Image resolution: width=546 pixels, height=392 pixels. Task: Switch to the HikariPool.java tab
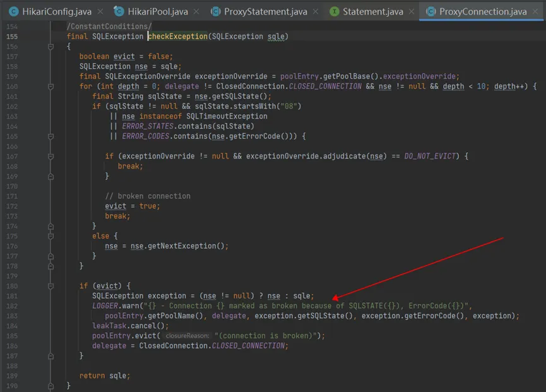[158, 12]
